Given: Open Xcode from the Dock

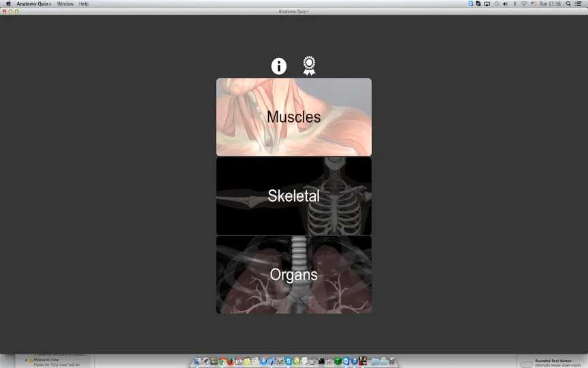Looking at the screenshot, I should 272,361.
